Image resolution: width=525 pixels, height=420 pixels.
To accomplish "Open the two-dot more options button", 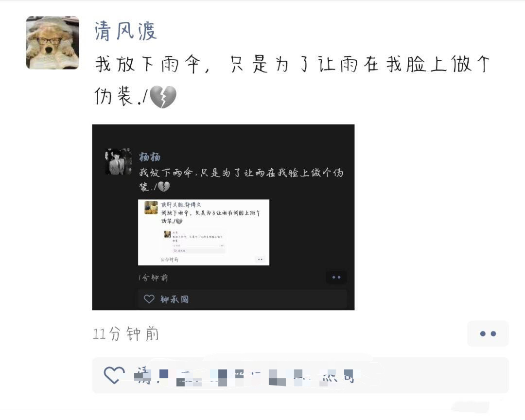I will 488,333.
